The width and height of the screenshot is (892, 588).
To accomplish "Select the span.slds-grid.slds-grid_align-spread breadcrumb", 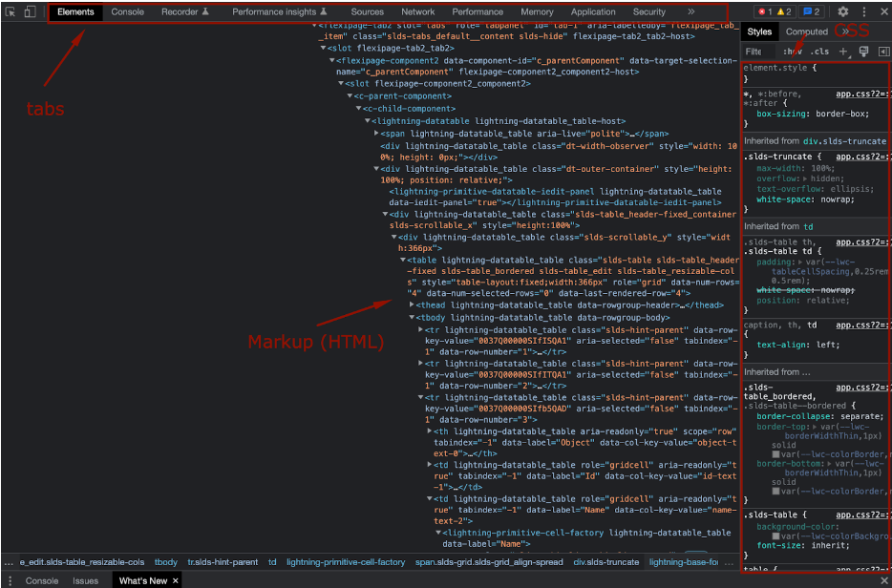I will (489, 562).
